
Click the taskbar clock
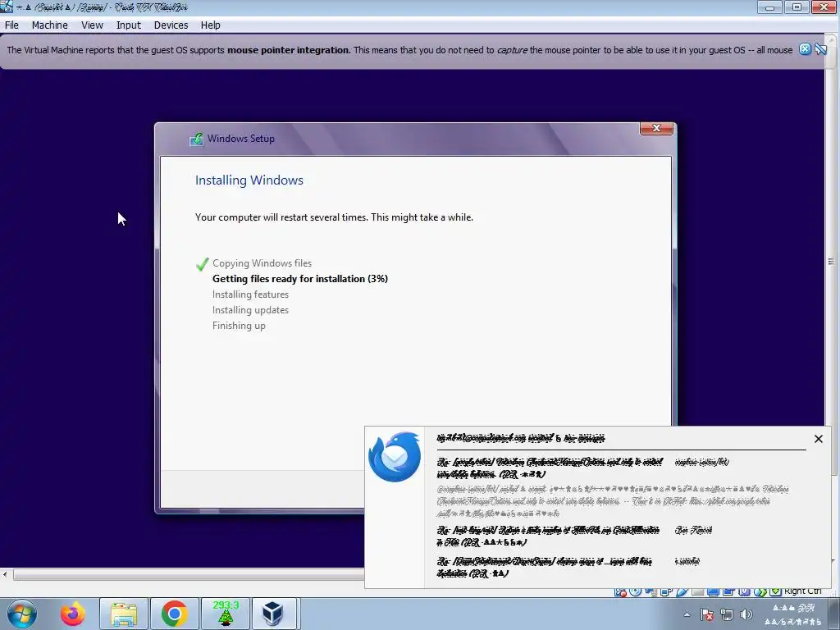[x=793, y=614]
